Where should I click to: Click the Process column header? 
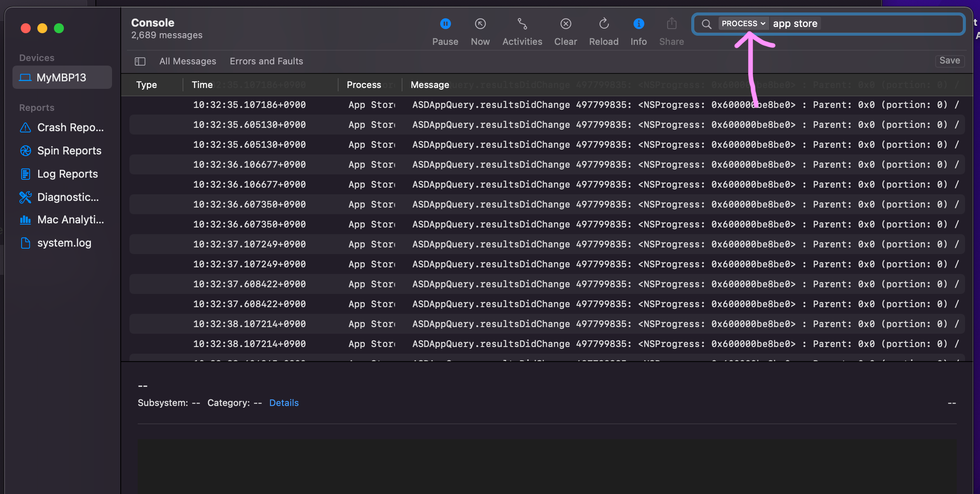(x=363, y=85)
